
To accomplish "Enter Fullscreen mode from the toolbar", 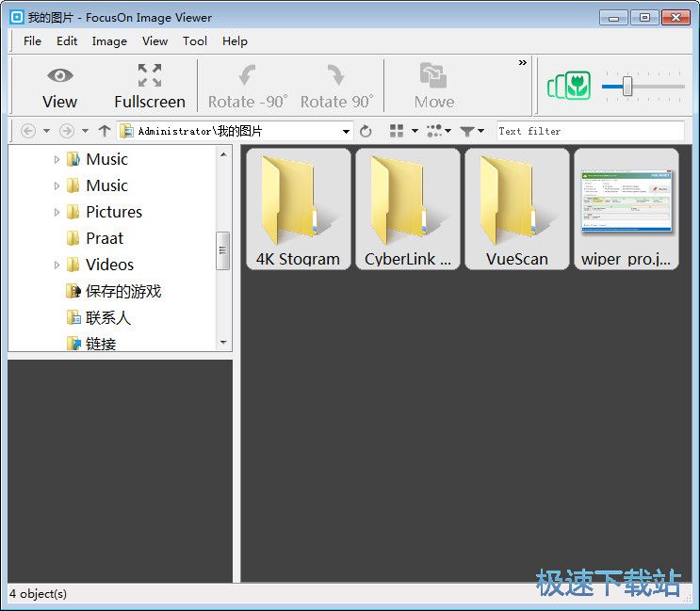I will 150,76.
